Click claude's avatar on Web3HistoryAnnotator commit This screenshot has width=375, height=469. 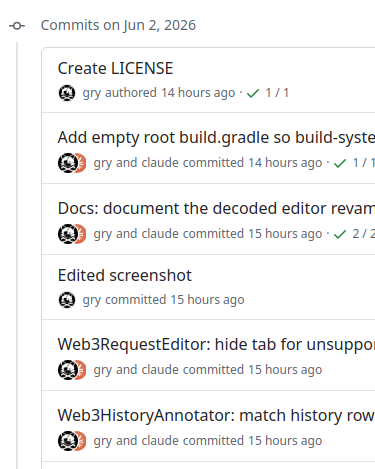[x=82, y=441]
